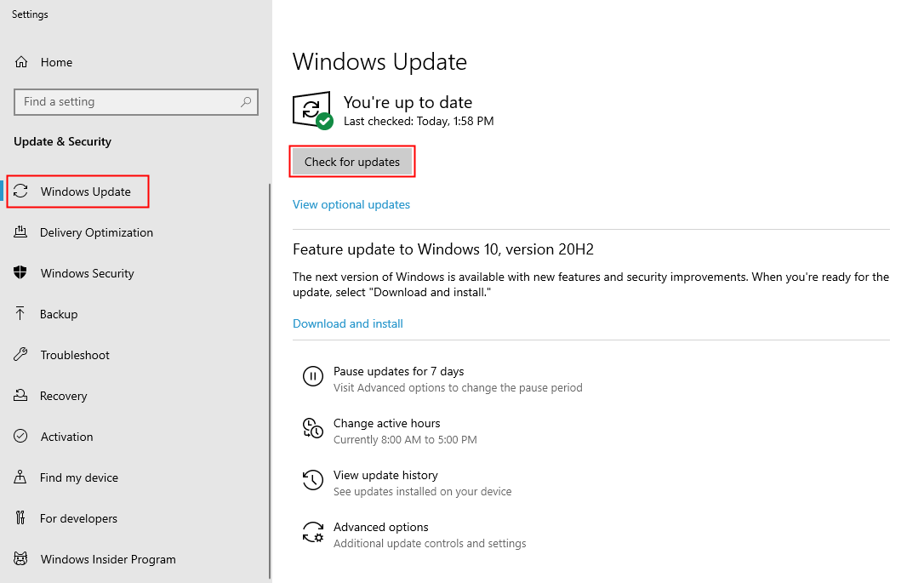Click the pause icon for Pause updates

313,376
